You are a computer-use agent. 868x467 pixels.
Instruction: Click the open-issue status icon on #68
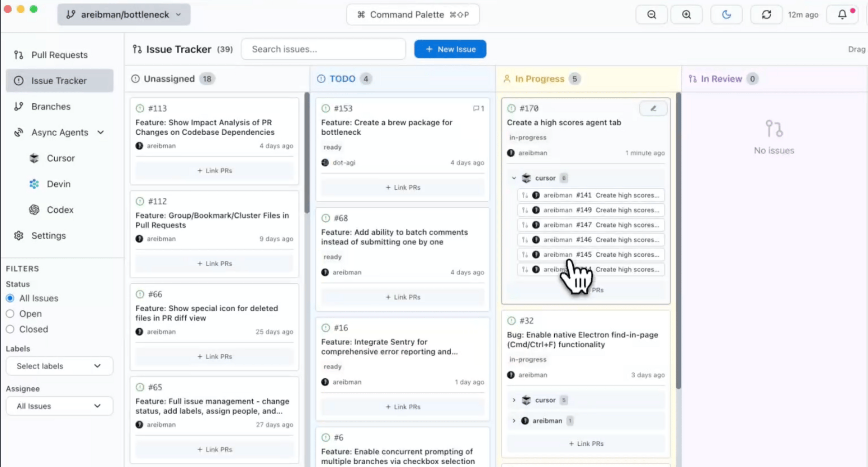[325, 218]
